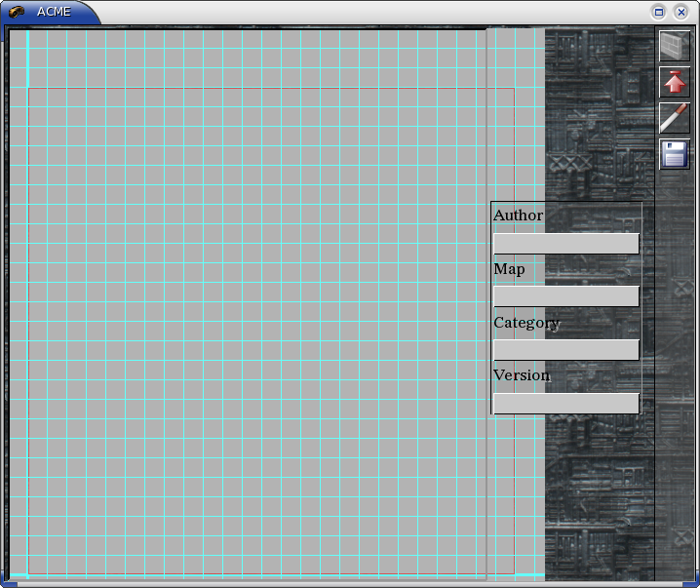This screenshot has width=700, height=588.
Task: Focus the Category input field
Action: pyautogui.click(x=566, y=350)
